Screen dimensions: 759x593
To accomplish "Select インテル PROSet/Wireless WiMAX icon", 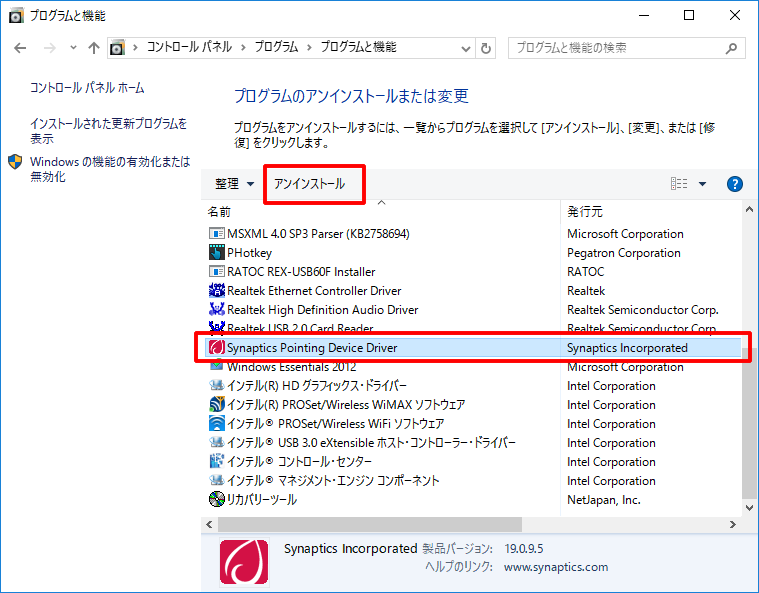I will pos(216,404).
